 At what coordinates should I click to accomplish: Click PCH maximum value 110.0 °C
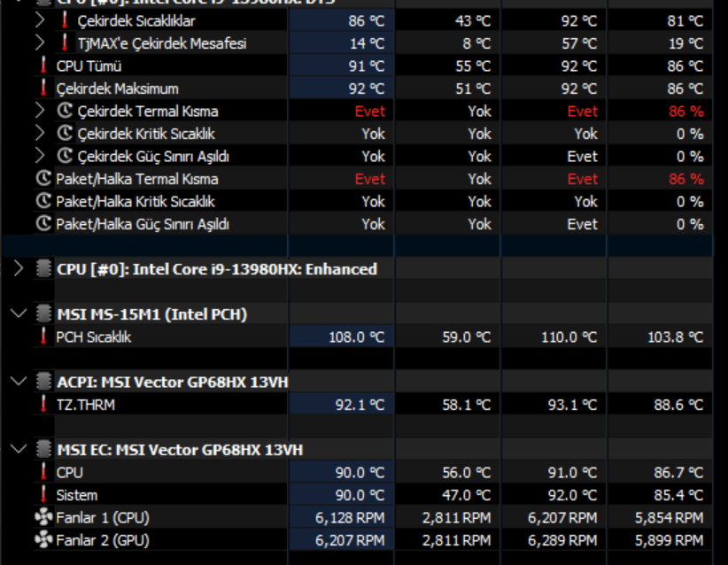(x=569, y=337)
